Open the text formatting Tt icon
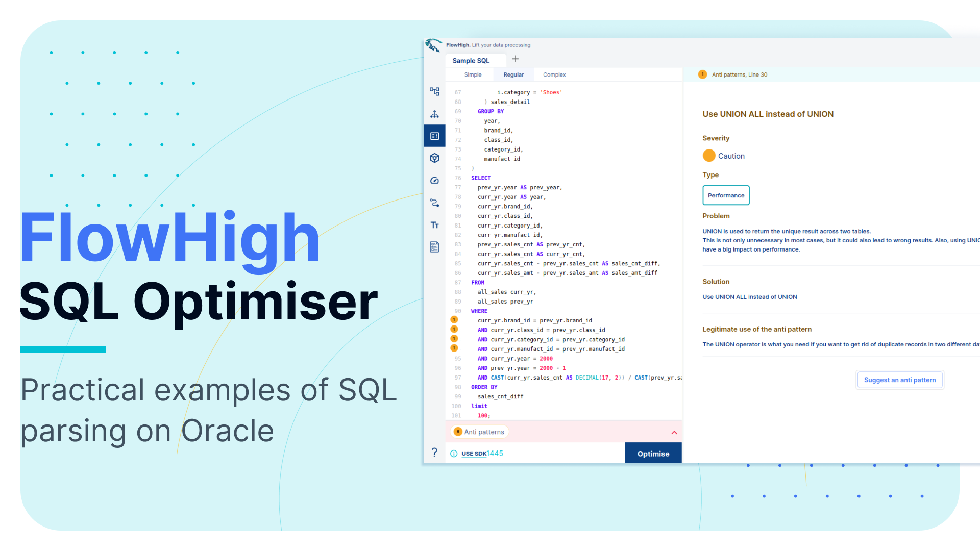Screen dimensions: 980x551 (434, 225)
